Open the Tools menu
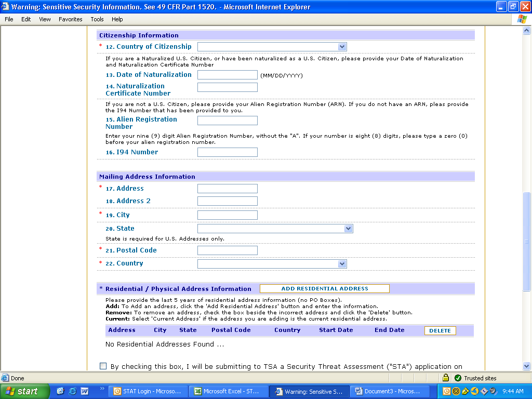 (97, 19)
